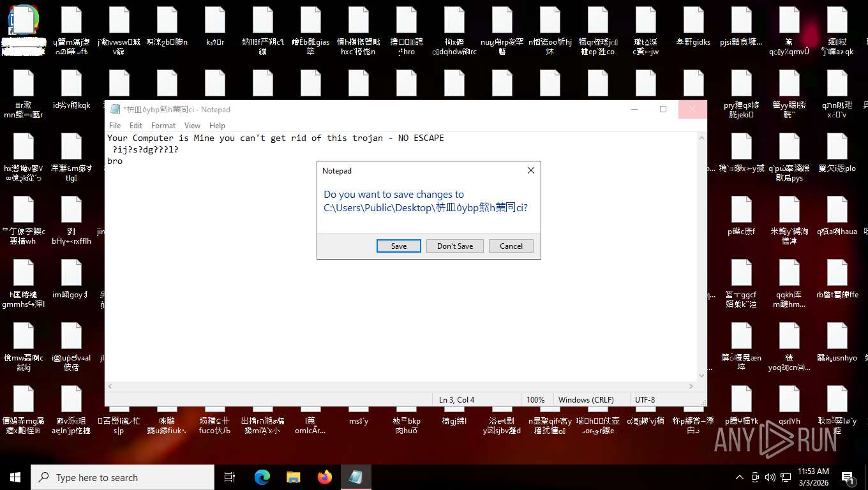Click the 'Ln 3, Col 4' status entry
The height and width of the screenshot is (490, 868).
(x=456, y=400)
